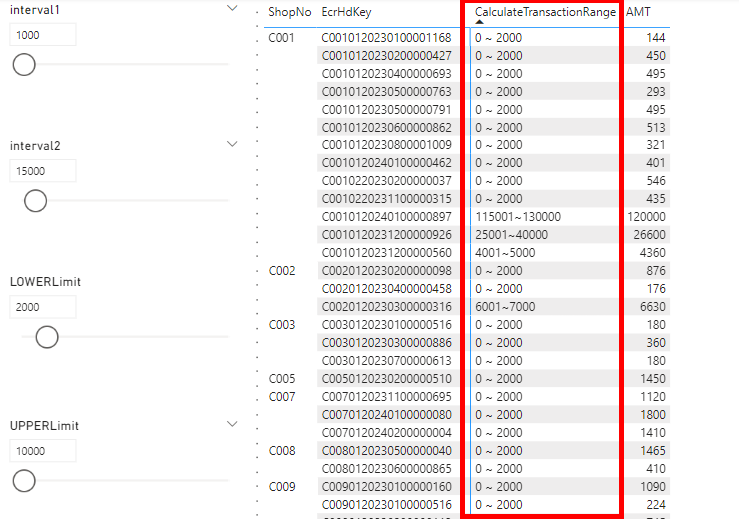Select shop C009 in ShopNo column

coord(281,486)
